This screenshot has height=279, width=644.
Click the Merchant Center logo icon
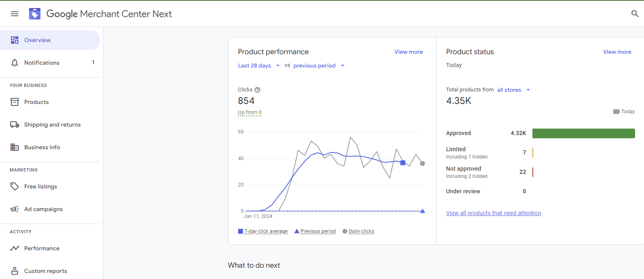35,14
